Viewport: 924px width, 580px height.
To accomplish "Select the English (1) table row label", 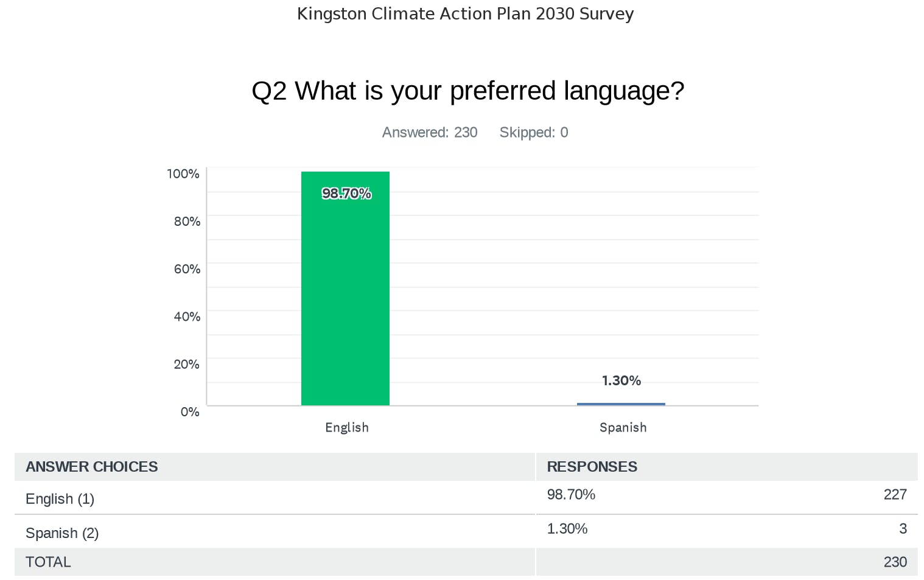I will coord(60,499).
